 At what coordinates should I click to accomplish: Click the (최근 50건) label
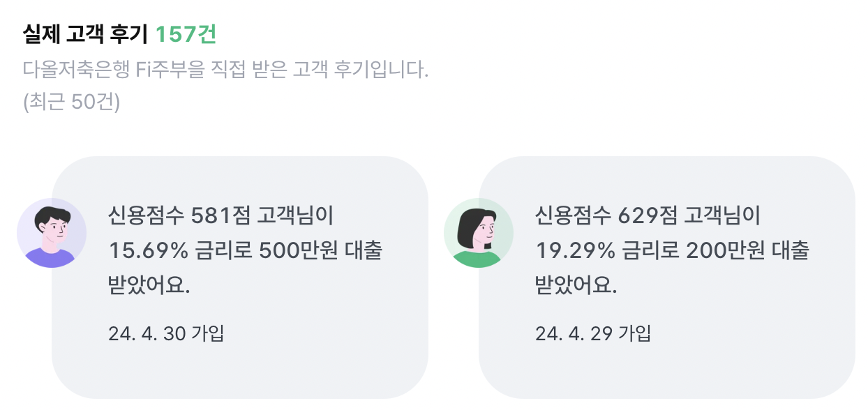pyautogui.click(x=70, y=100)
